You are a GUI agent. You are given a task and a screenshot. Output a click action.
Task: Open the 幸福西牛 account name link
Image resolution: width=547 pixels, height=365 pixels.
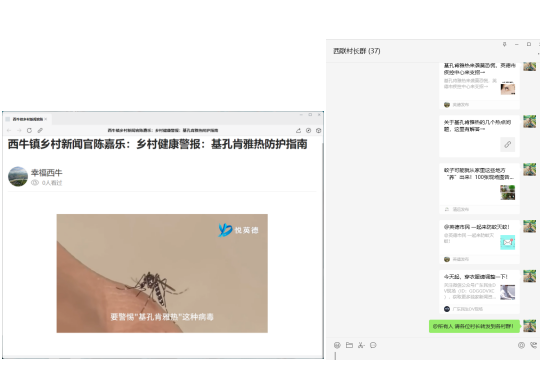pos(46,172)
